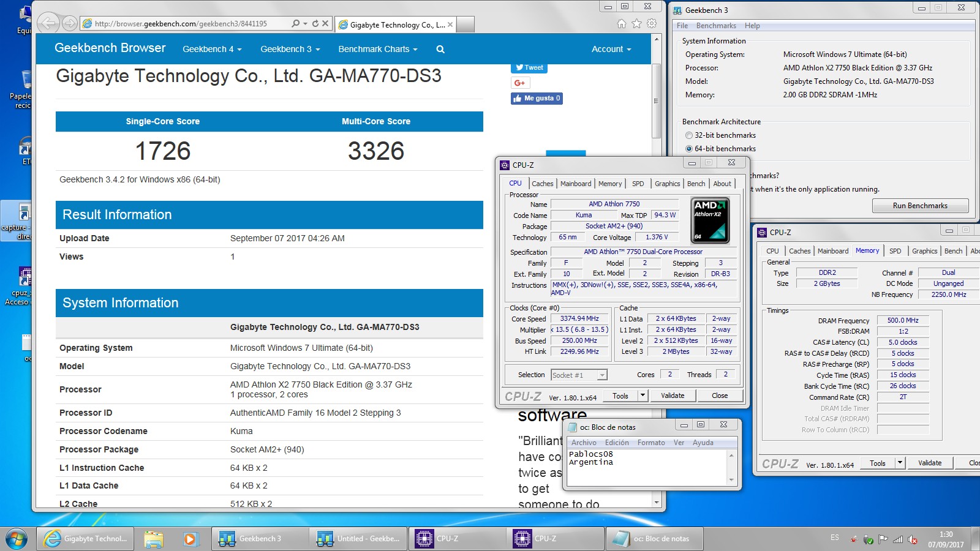This screenshot has height=551, width=980.
Task: Click the volume muted tray icon
Action: (x=913, y=539)
